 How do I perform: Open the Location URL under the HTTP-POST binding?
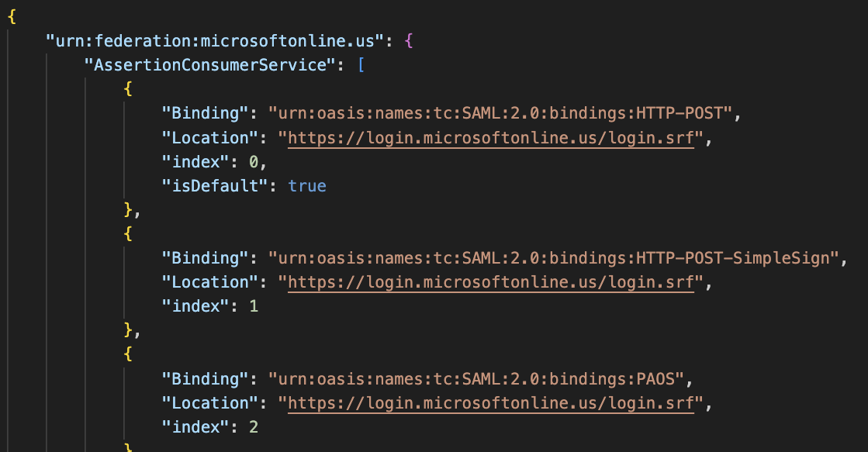[490, 138]
